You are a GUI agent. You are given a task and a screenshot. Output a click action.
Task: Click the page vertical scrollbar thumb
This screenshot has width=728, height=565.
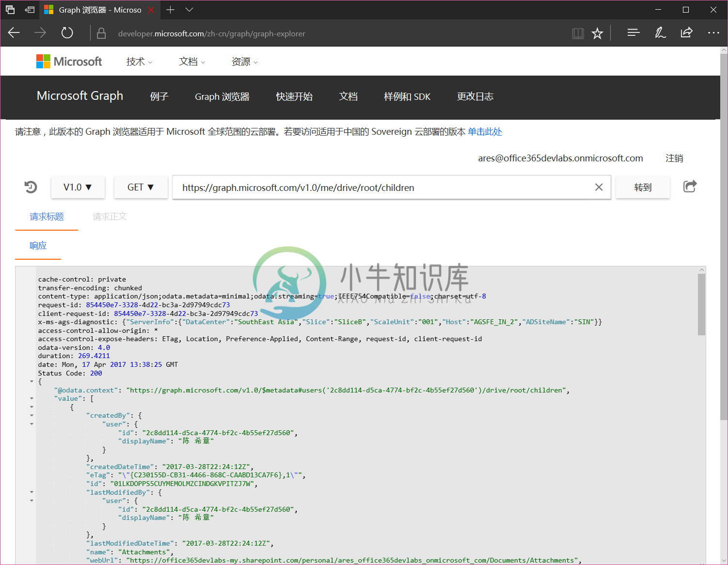[724, 237]
